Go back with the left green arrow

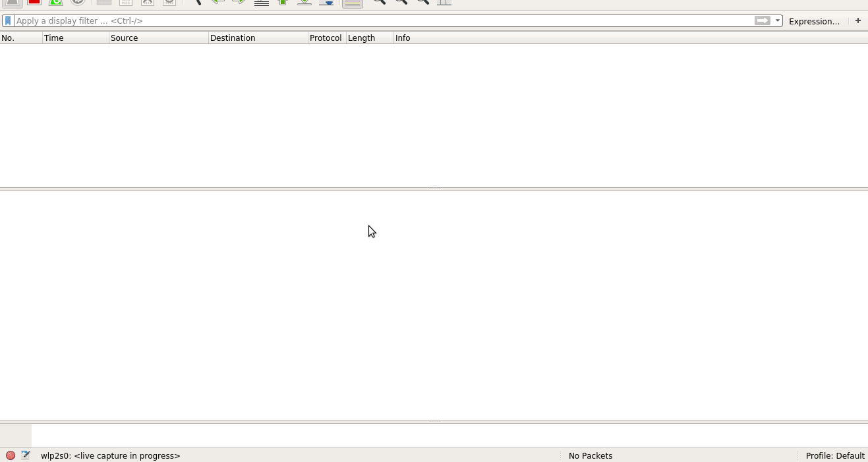pyautogui.click(x=217, y=2)
